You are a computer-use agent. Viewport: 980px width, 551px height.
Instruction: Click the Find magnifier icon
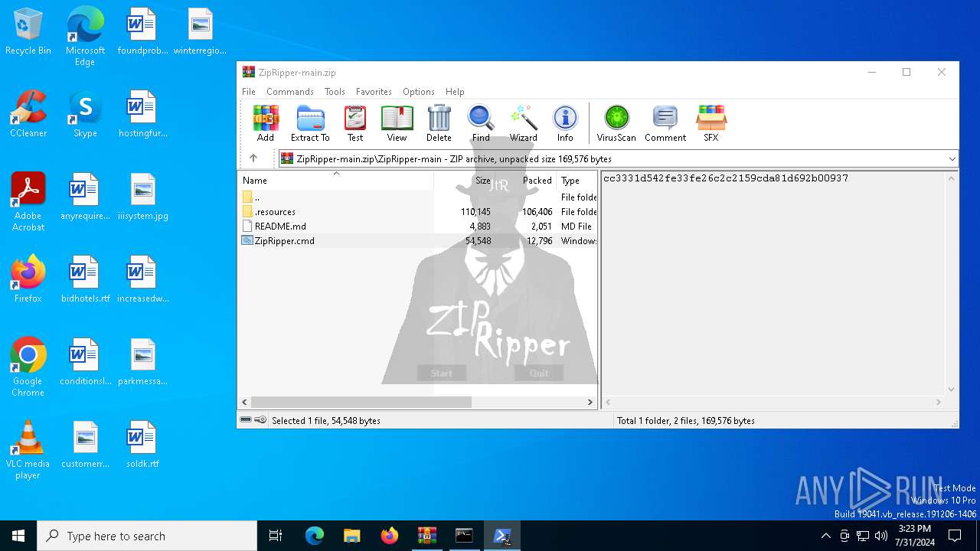pyautogui.click(x=481, y=123)
